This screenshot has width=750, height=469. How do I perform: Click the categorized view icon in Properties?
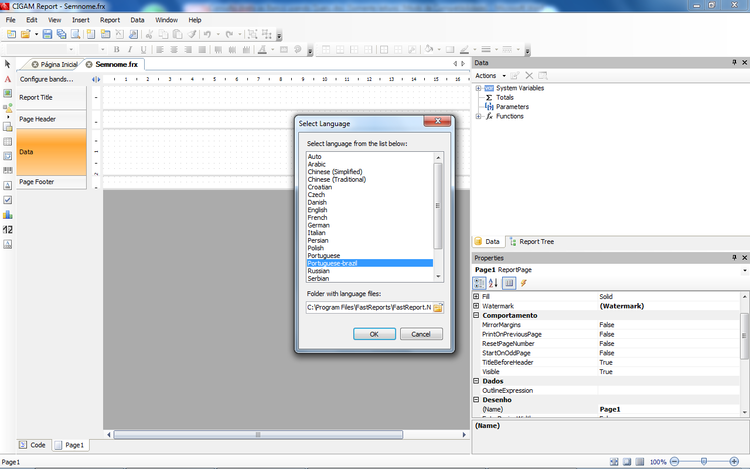[479, 283]
